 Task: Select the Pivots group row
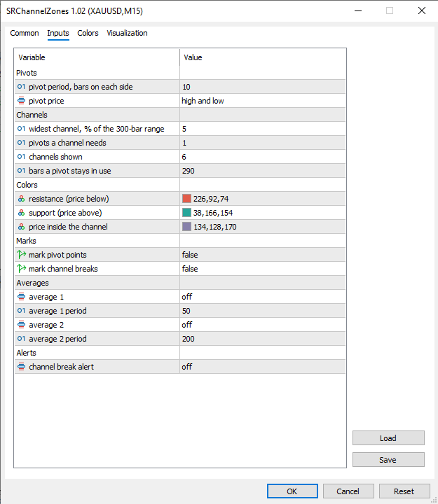tap(180, 73)
